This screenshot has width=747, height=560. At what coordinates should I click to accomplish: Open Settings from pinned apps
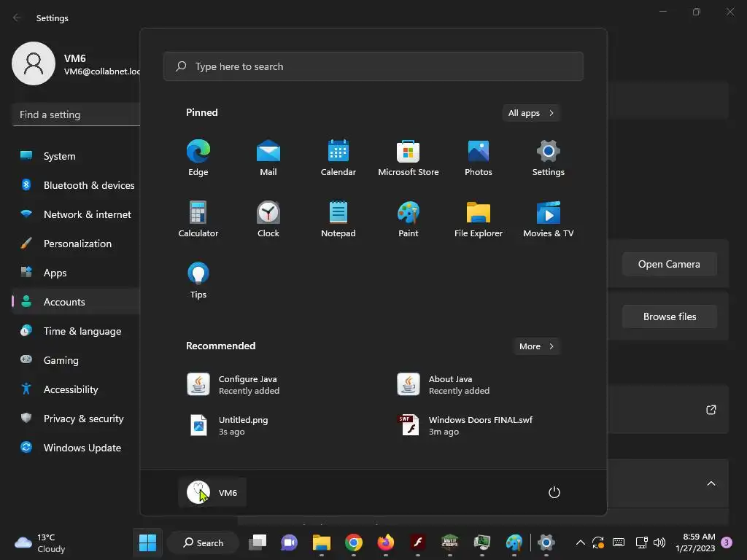point(549,157)
